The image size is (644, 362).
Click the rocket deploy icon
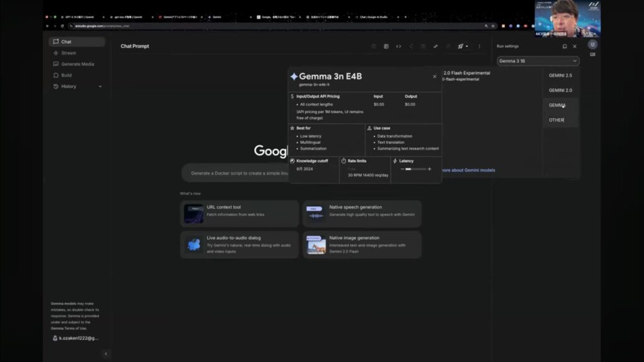tap(460, 46)
